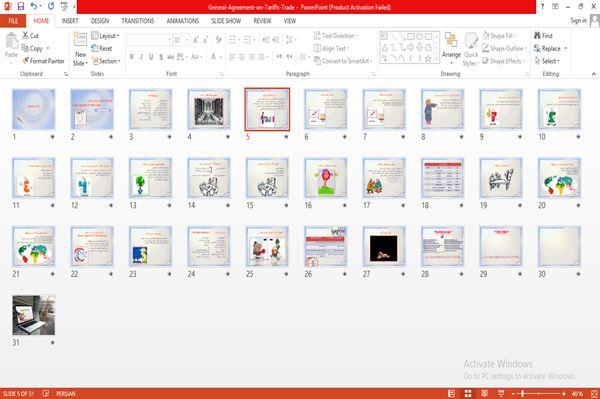The height and width of the screenshot is (399, 600).
Task: Align text right
Action: [251, 57]
